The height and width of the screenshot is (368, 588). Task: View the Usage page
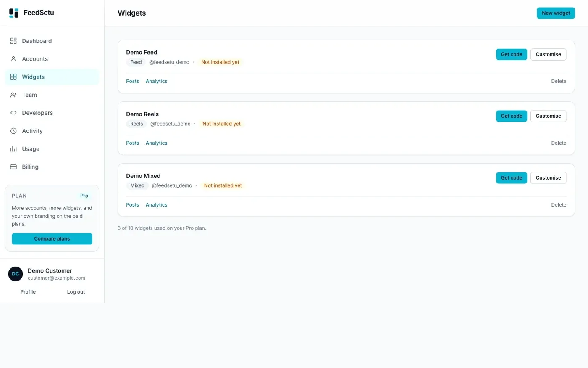point(52,149)
